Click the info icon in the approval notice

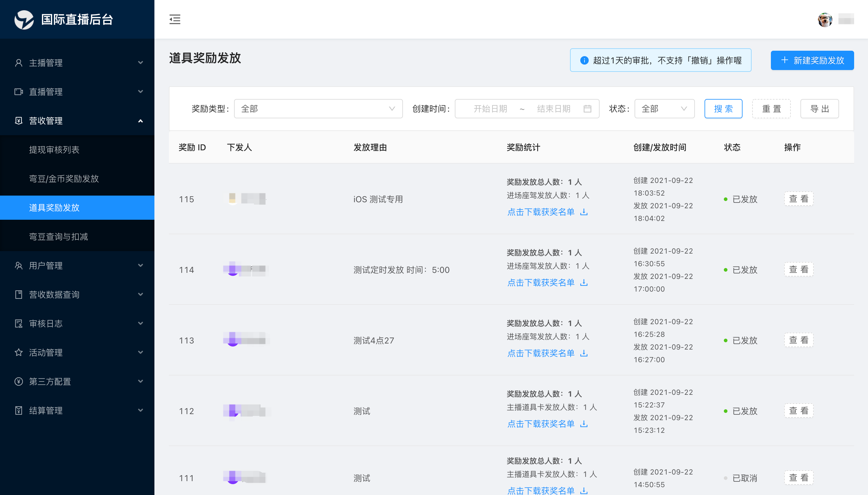(584, 60)
